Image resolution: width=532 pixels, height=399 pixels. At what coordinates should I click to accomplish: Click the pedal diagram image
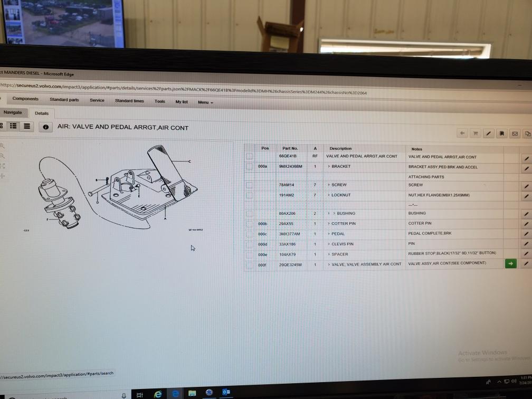click(x=117, y=188)
